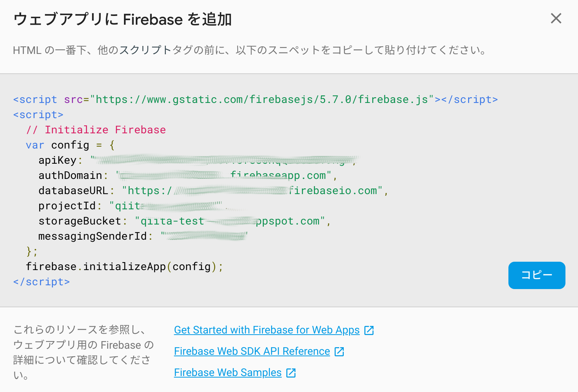578x392 pixels.
Task: Click the firebase.js script src URL
Action: click(262, 99)
